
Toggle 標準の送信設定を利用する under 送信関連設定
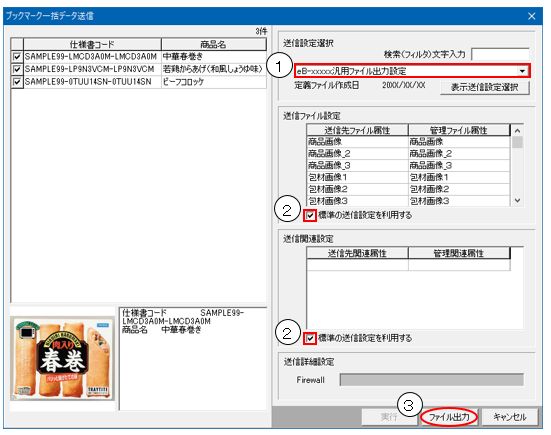(310, 338)
